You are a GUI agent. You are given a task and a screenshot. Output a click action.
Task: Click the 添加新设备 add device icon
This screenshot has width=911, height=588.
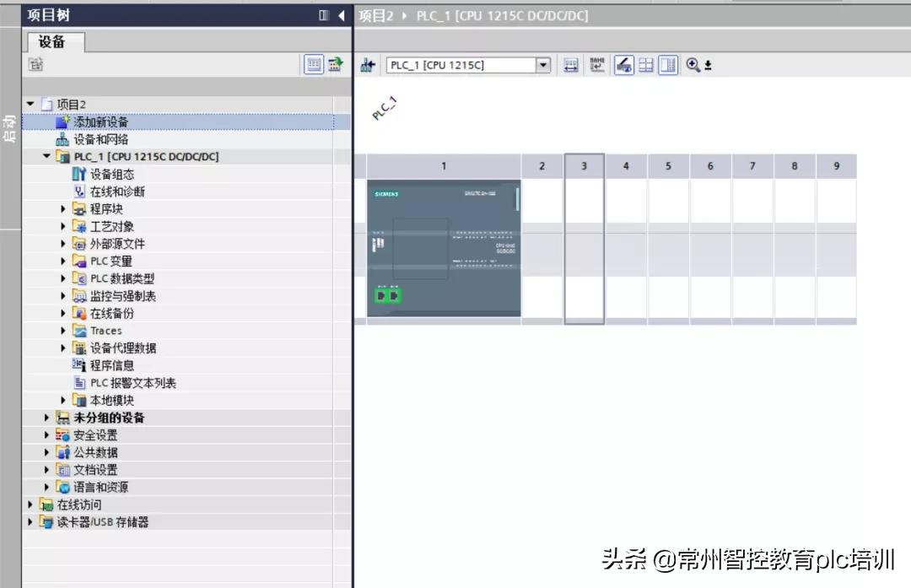point(62,121)
